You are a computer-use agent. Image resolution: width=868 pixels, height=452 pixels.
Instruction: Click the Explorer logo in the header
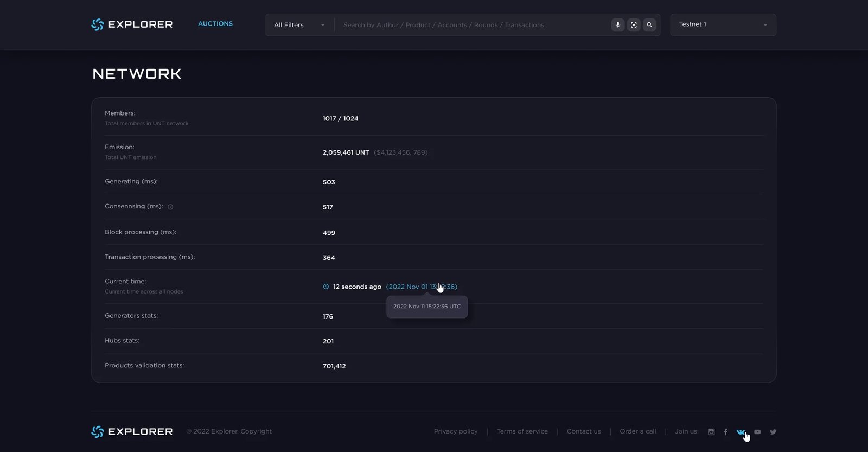pyautogui.click(x=132, y=24)
